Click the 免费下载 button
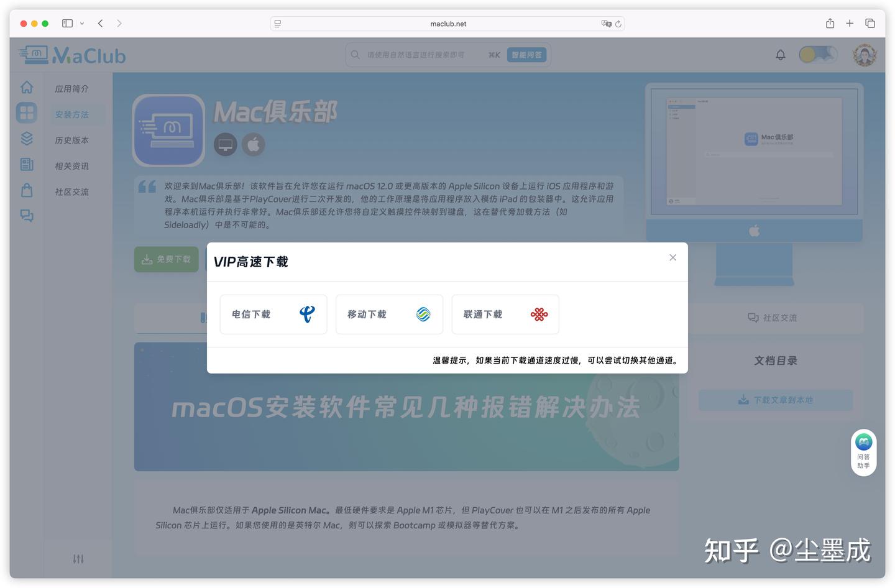 [167, 259]
